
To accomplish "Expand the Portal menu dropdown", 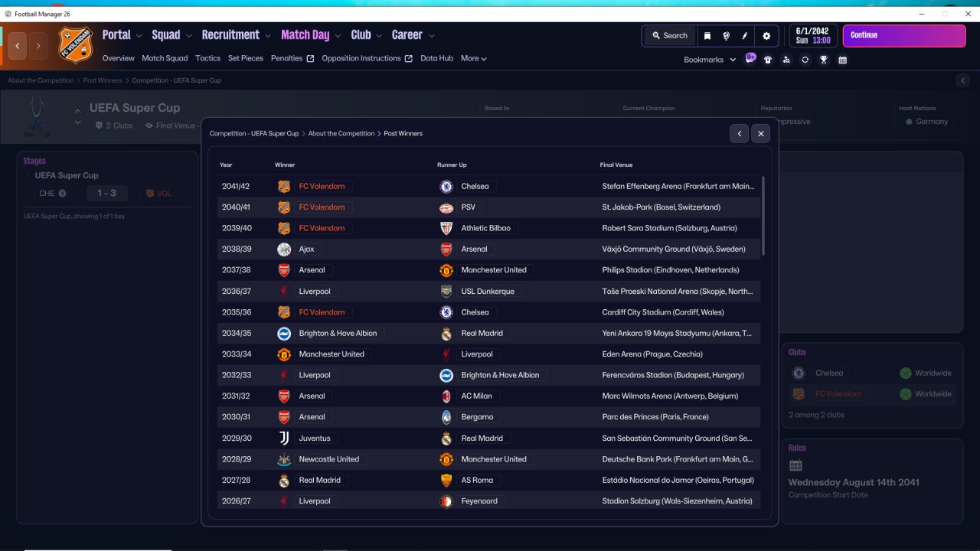I will pos(139,36).
